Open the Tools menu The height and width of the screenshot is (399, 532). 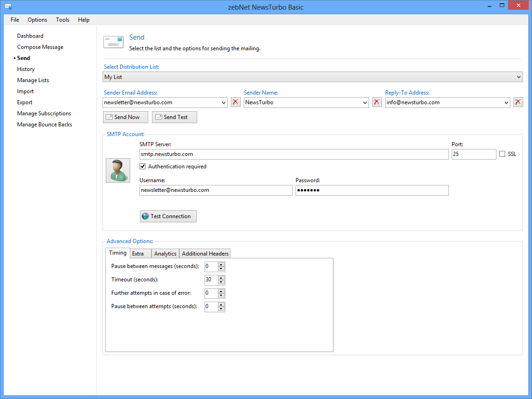[x=62, y=20]
